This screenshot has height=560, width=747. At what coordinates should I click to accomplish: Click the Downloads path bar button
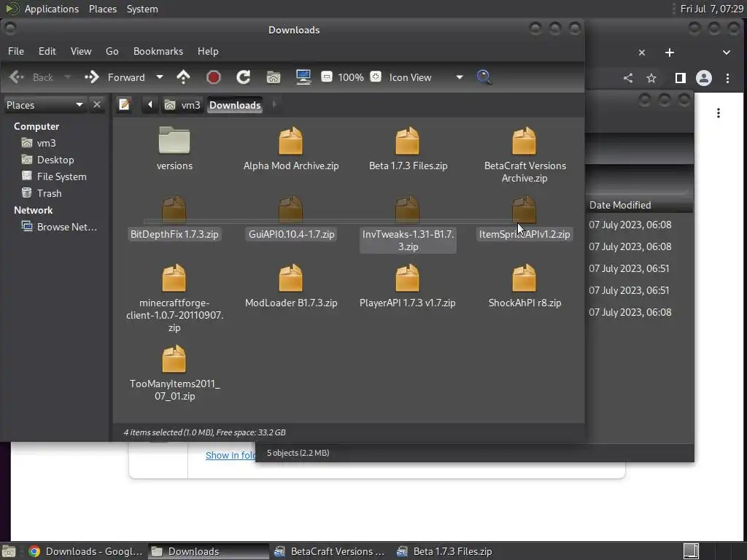(235, 105)
